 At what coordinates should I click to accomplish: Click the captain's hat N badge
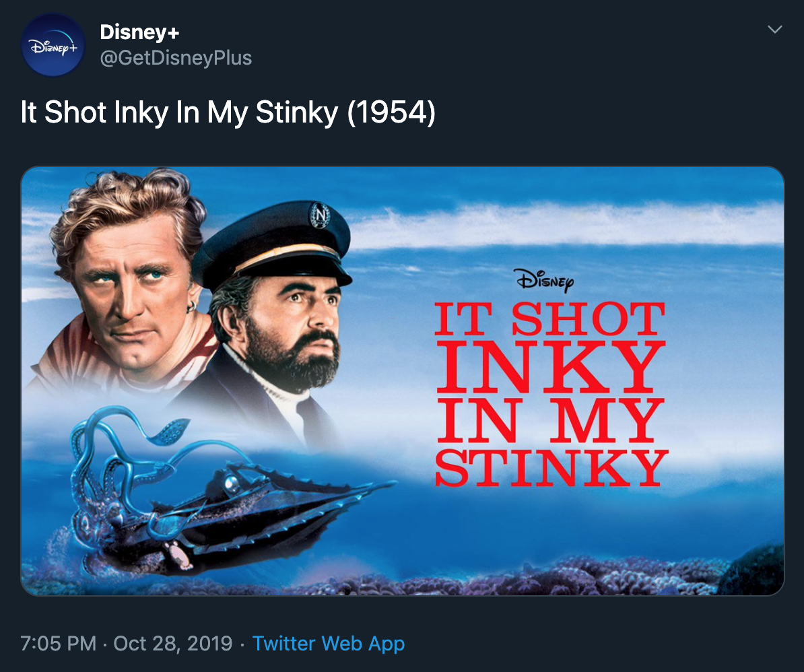click(317, 215)
